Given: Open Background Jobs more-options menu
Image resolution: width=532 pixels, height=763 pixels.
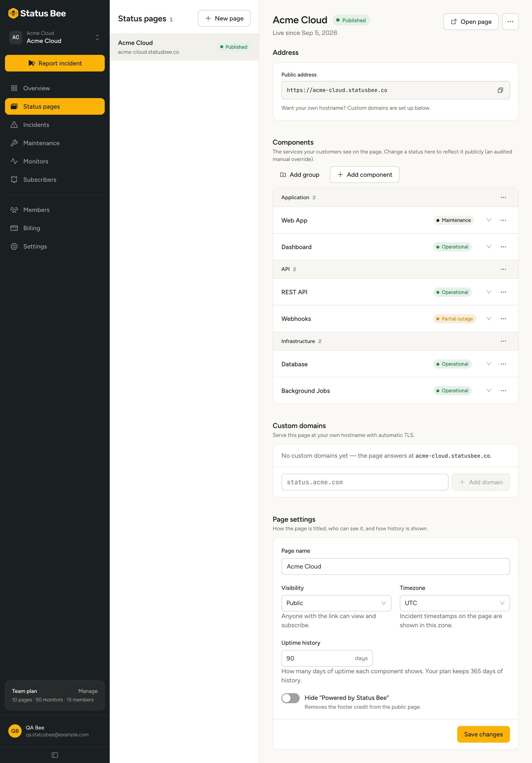Looking at the screenshot, I should (503, 390).
